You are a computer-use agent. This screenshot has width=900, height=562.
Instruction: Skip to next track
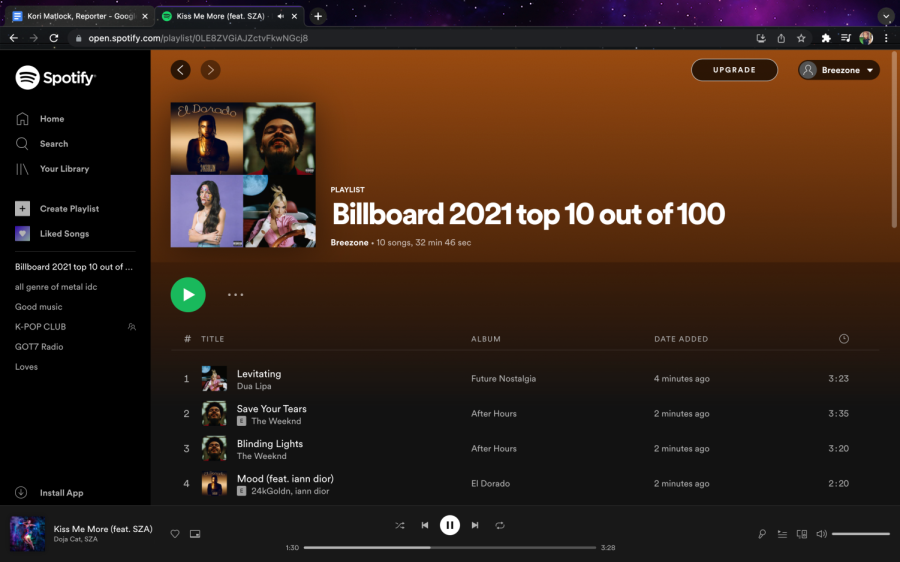click(x=475, y=525)
